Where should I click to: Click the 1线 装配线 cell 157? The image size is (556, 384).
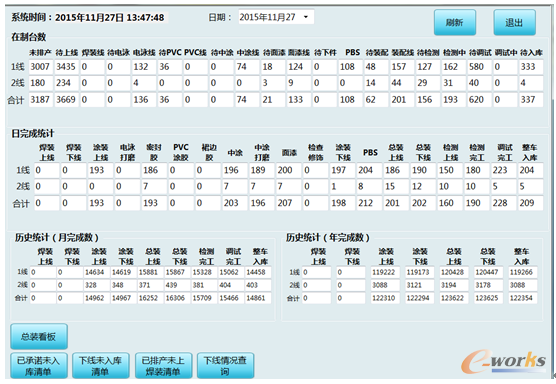pos(402,67)
